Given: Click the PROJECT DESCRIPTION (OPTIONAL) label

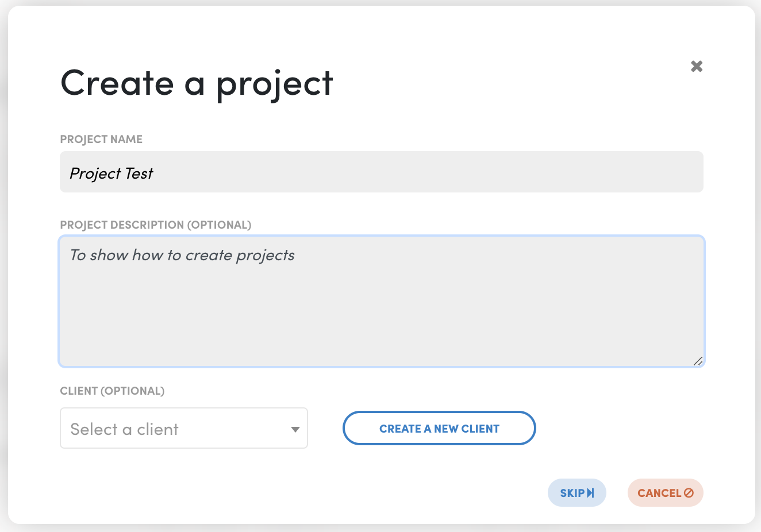Looking at the screenshot, I should point(156,225).
